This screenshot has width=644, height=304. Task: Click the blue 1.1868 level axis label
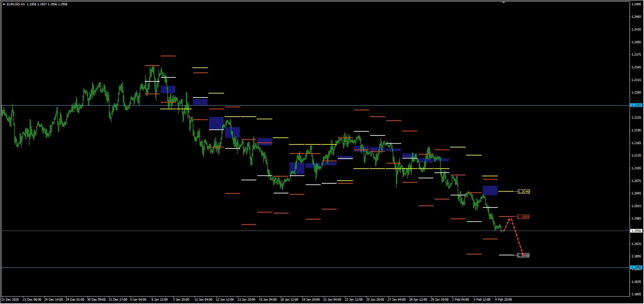coord(636,267)
